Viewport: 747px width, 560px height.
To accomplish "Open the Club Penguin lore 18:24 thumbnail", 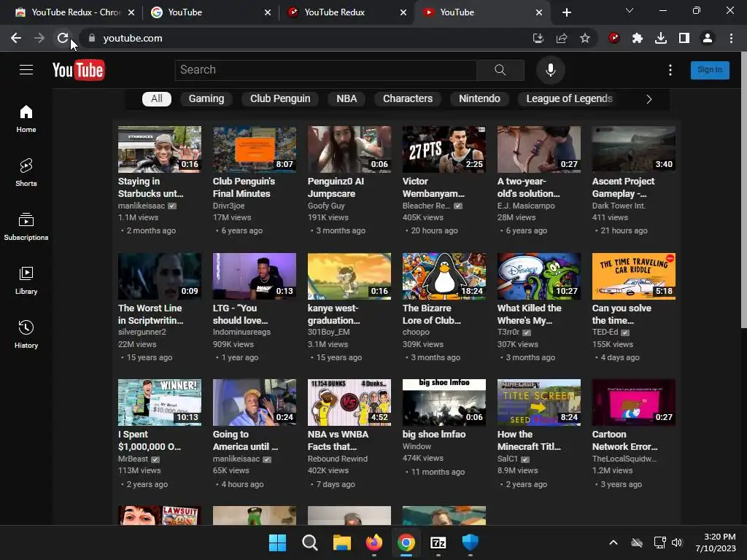I will (x=444, y=276).
